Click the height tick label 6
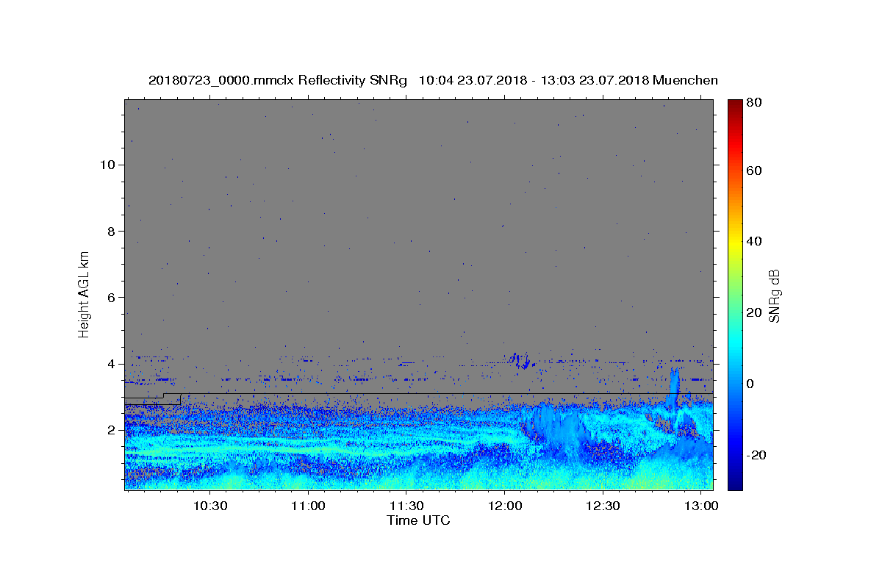Screen dimensions: 882x588 click(113, 297)
